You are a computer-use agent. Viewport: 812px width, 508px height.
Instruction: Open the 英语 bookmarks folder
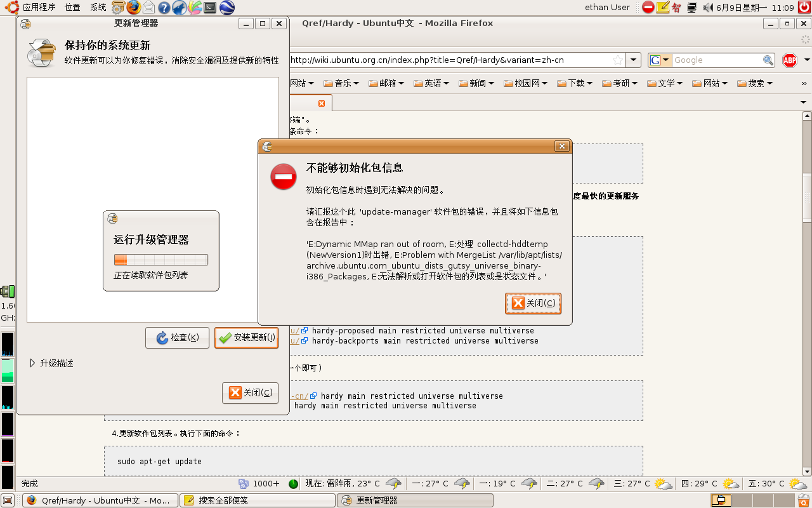[x=431, y=83]
